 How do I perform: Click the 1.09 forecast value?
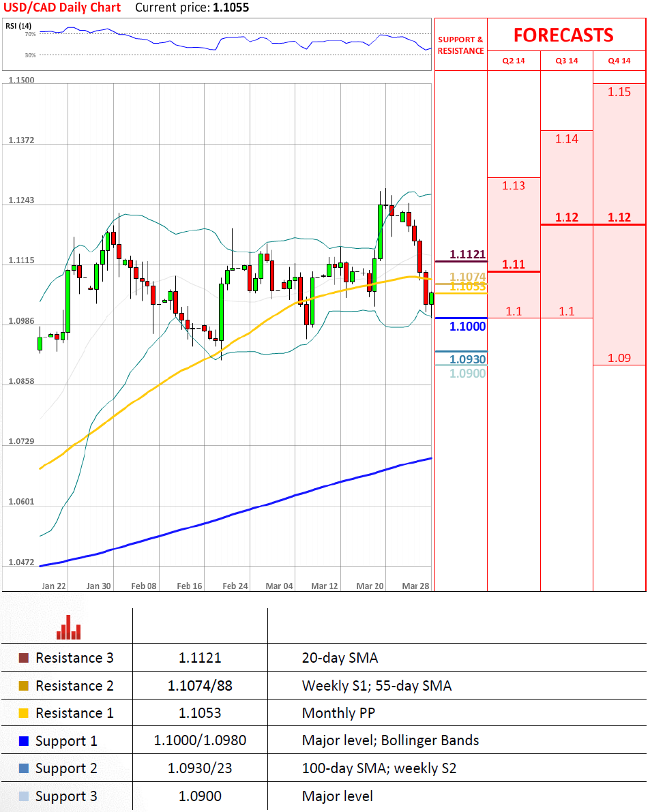tap(619, 358)
